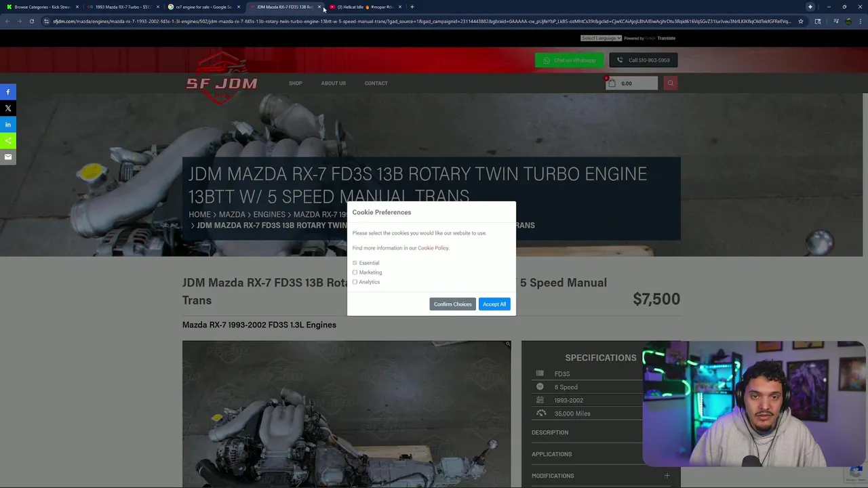The height and width of the screenshot is (488, 868).
Task: Share page via email sidebar icon
Action: pos(8,157)
